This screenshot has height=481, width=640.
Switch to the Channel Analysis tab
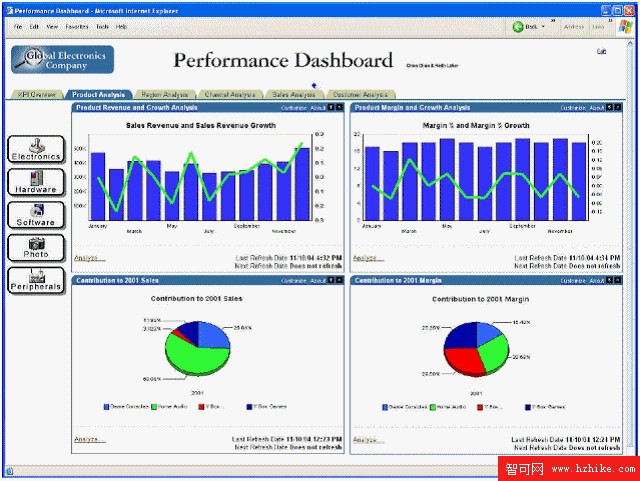pyautogui.click(x=230, y=94)
